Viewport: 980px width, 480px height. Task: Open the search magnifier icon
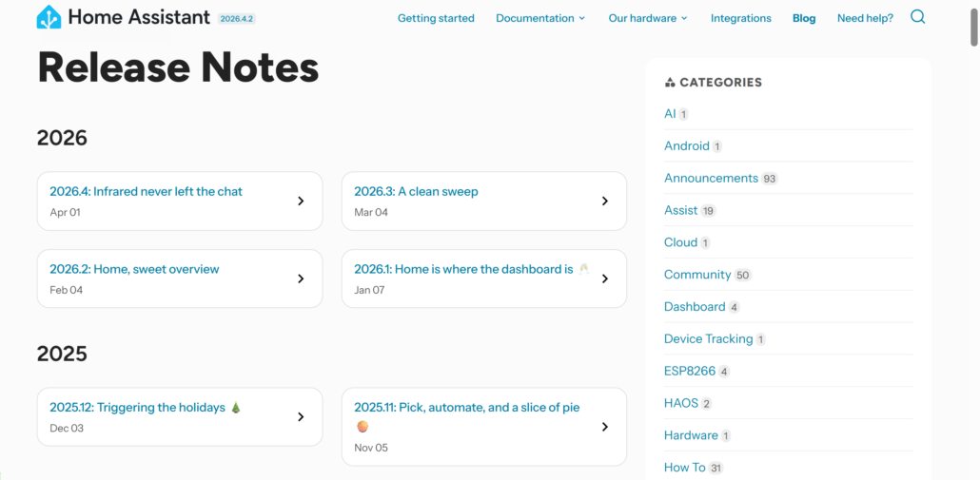click(x=917, y=17)
